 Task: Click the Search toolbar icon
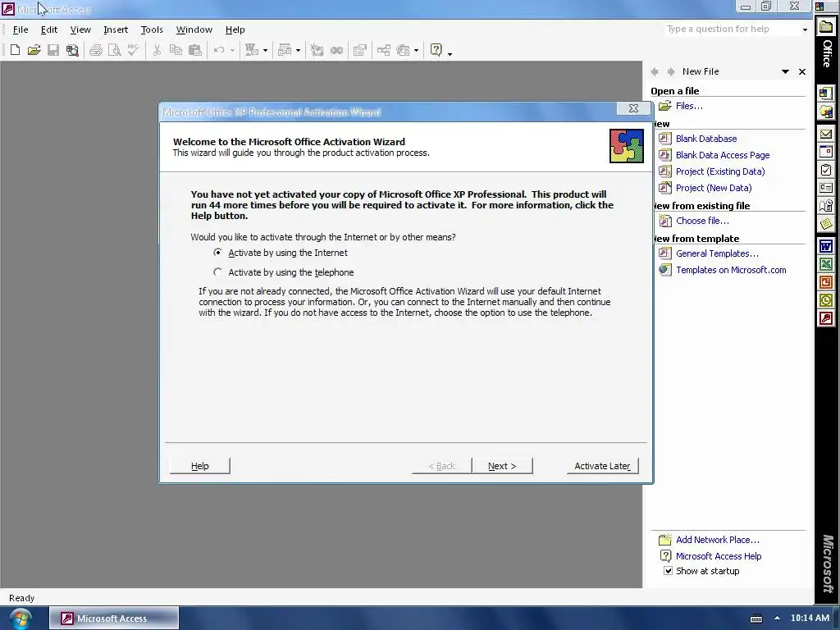point(72,50)
